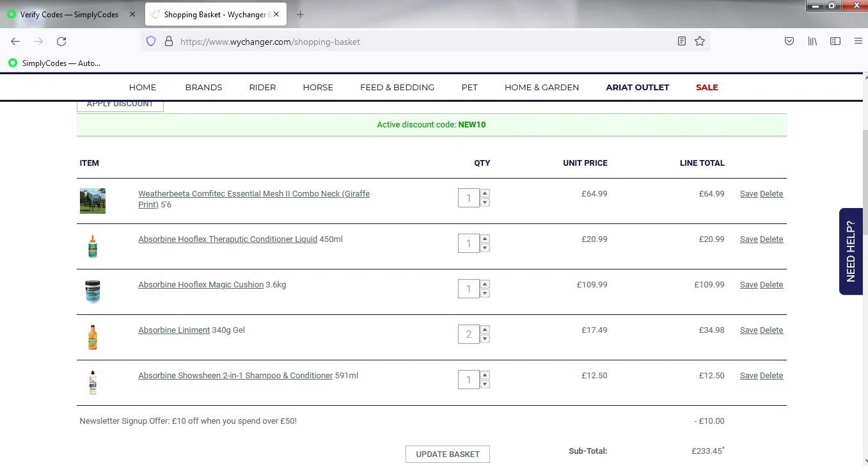
Task: Open the FEED & BEDDING menu
Action: [397, 87]
